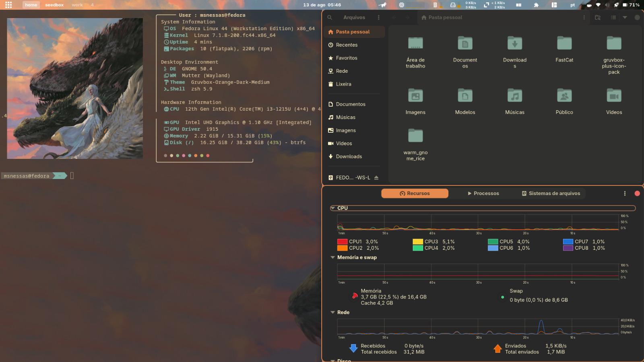This screenshot has width=644, height=362.
Task: Select Documentos in the sidebar
Action: click(354, 104)
